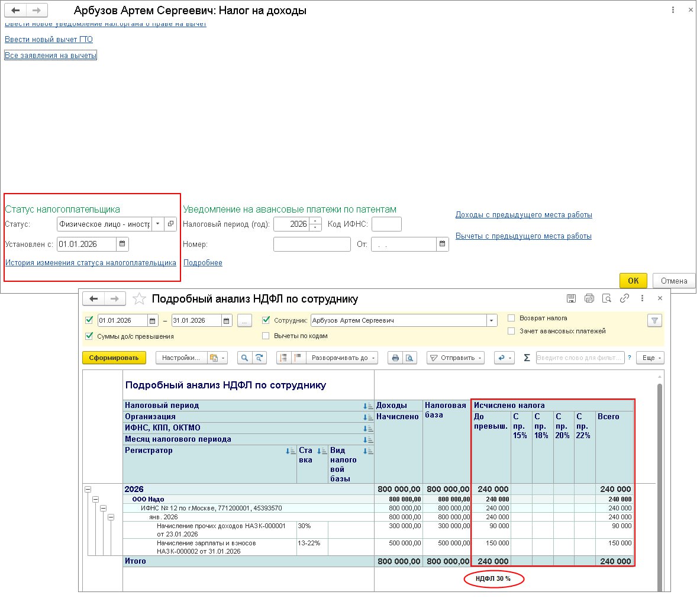Uncheck 'Суммы до/с превышения' checkbox
This screenshot has width=700, height=598.
point(89,336)
